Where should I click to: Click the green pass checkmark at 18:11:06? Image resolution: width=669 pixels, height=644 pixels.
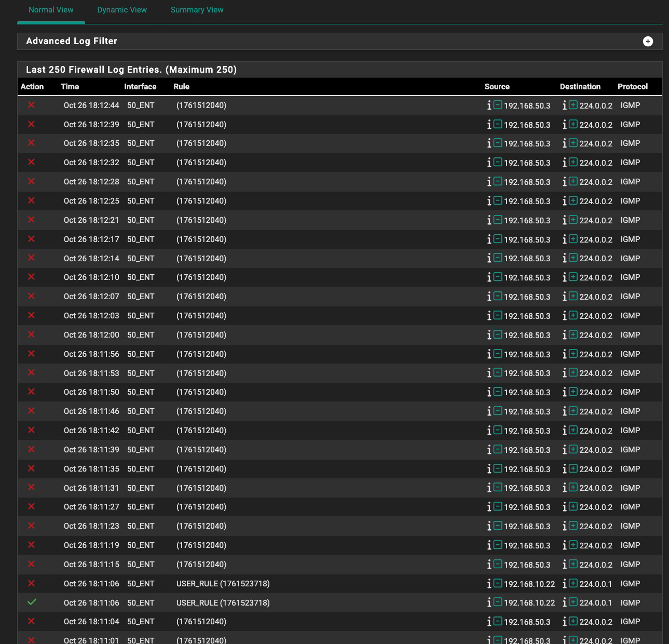[32, 602]
